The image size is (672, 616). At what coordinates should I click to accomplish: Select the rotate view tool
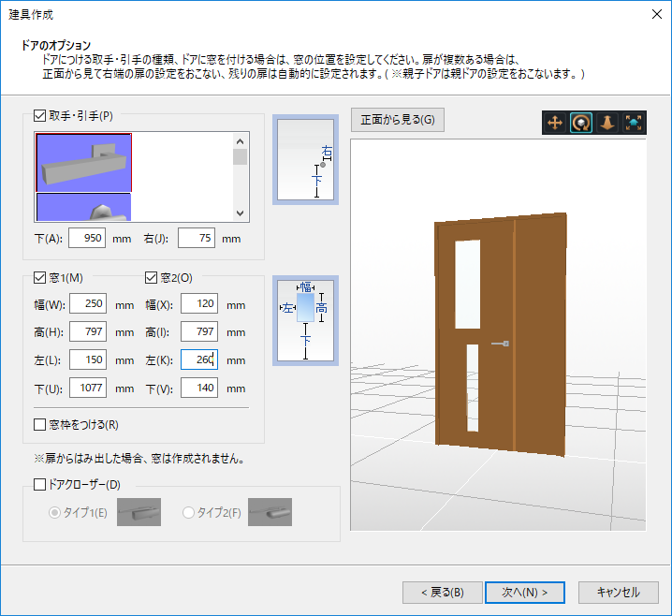pyautogui.click(x=581, y=123)
